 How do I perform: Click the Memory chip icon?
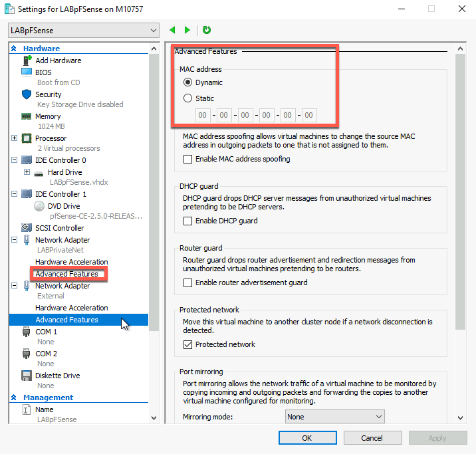(x=27, y=116)
